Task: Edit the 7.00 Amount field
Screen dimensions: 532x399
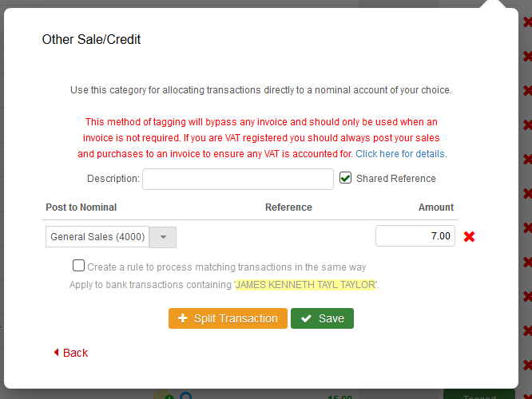Action: coord(415,235)
